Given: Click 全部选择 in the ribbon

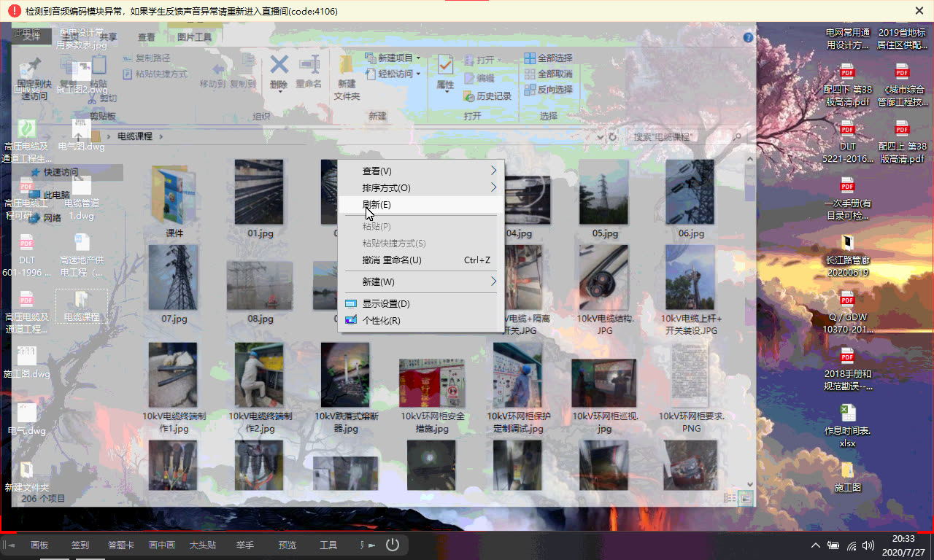Looking at the screenshot, I should [x=548, y=58].
